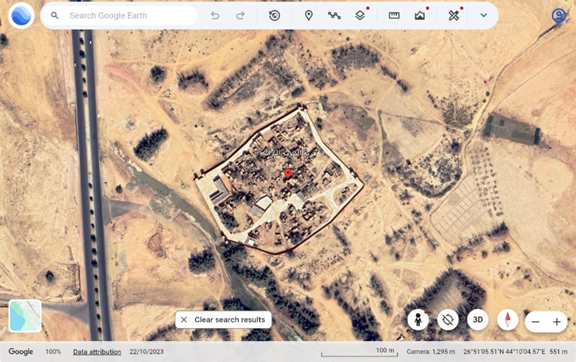Screen dimensions: 576x362
Task: Open the Data attribution link
Action: 97,352
